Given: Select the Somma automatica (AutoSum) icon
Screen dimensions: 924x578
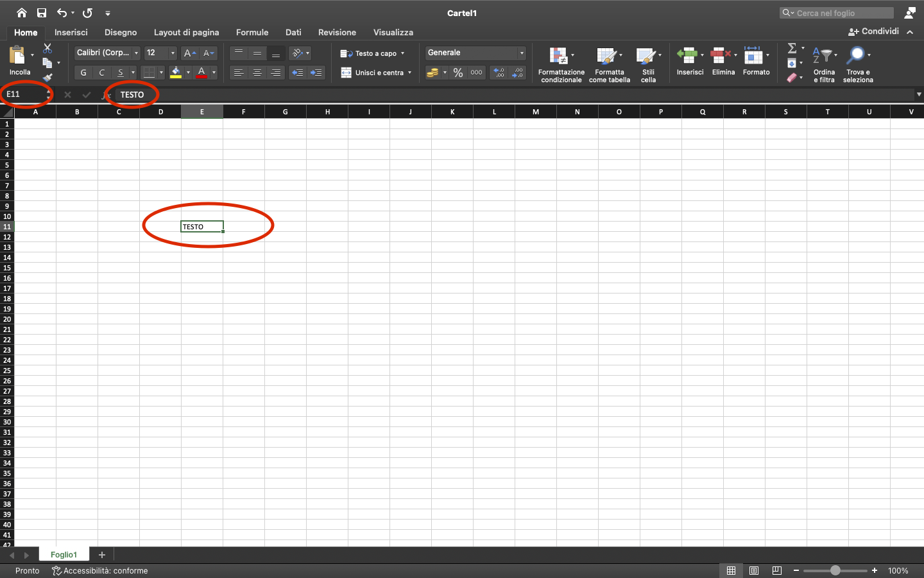Looking at the screenshot, I should 793,48.
